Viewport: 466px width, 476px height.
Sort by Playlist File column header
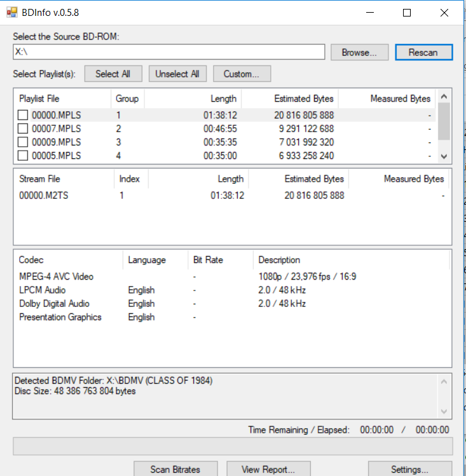point(62,99)
